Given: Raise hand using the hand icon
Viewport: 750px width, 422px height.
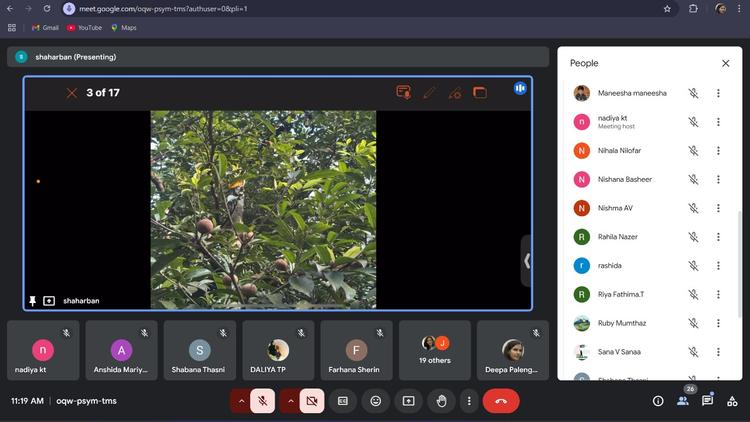Looking at the screenshot, I should tap(441, 401).
